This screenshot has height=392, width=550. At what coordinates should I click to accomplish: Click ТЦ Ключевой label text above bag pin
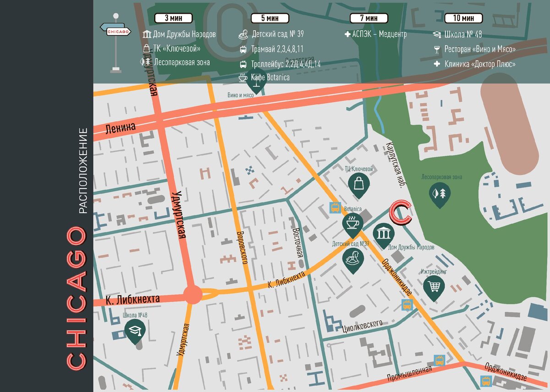[359, 168]
